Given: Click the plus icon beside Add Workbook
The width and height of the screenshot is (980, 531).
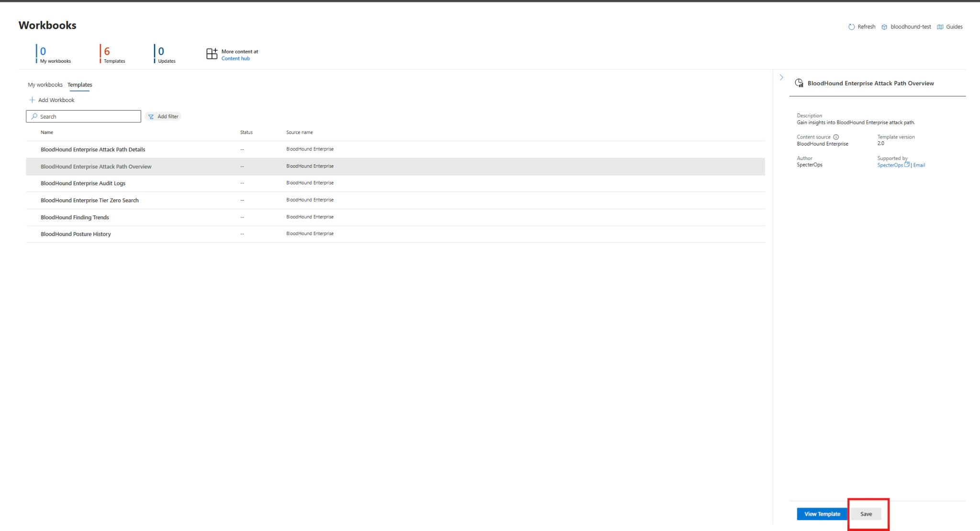Looking at the screenshot, I should pyautogui.click(x=32, y=100).
